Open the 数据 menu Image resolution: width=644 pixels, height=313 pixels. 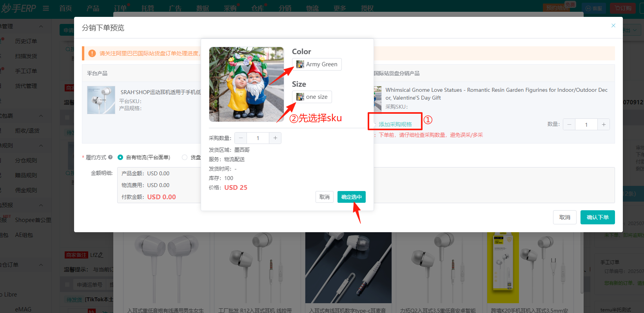click(x=203, y=8)
